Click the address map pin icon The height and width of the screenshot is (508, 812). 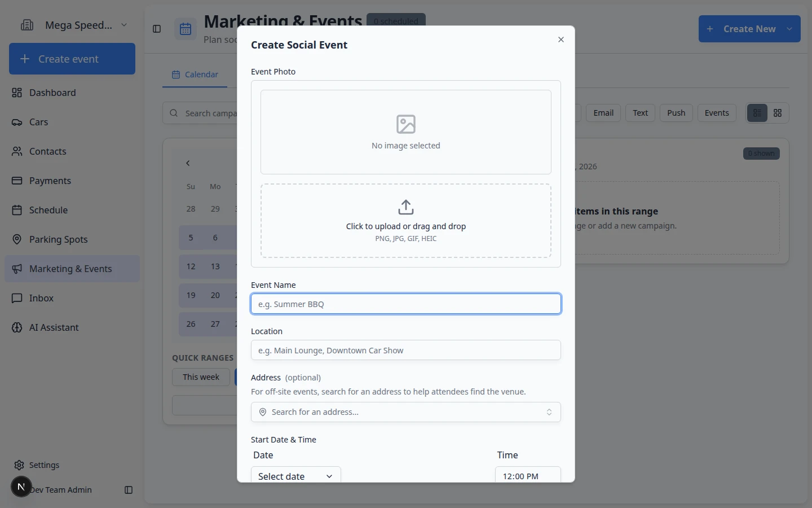click(263, 412)
